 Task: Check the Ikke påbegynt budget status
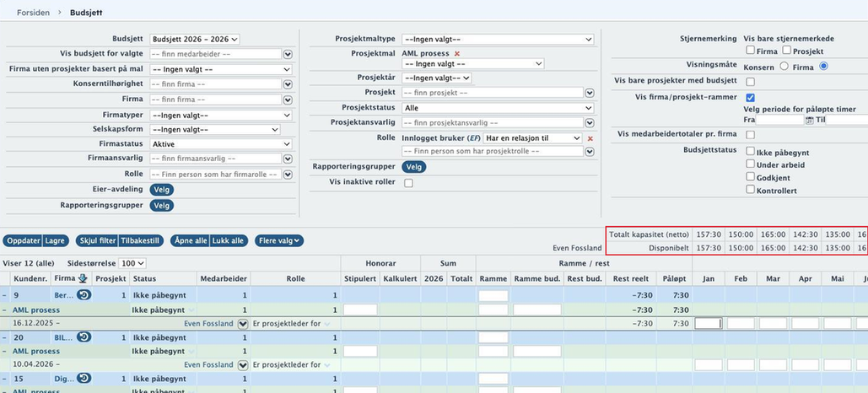(x=750, y=151)
